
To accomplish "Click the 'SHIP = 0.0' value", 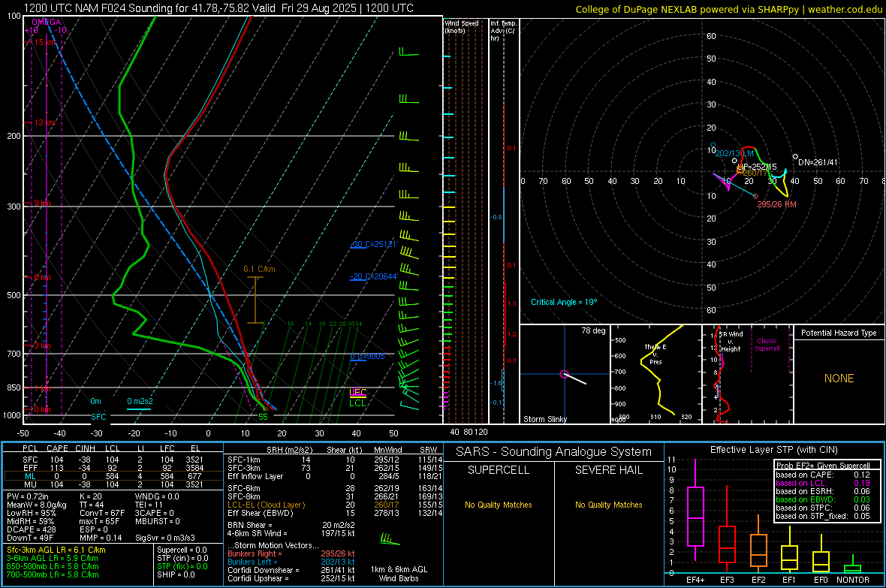I will pyautogui.click(x=176, y=574).
